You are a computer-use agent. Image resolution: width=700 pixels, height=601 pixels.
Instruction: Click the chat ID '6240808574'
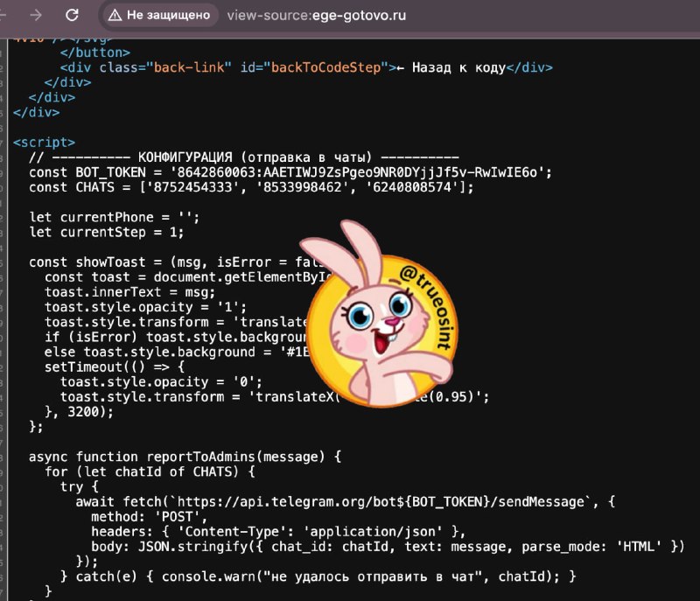(412, 187)
